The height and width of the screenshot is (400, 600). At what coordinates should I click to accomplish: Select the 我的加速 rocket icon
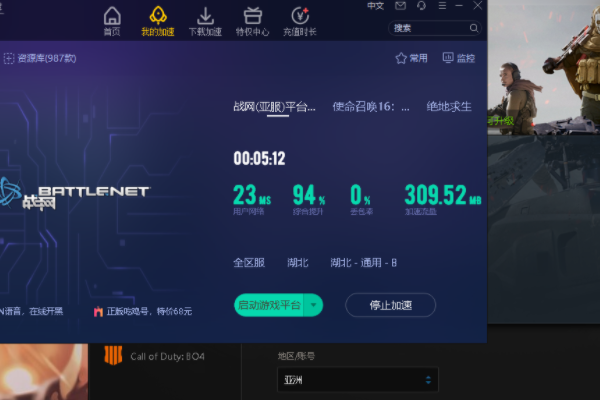coord(158,21)
